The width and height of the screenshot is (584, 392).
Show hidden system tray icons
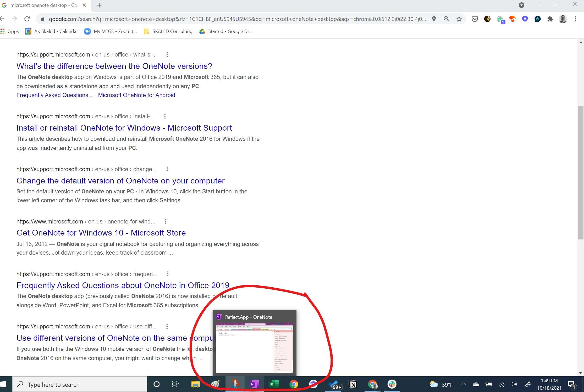(x=464, y=384)
